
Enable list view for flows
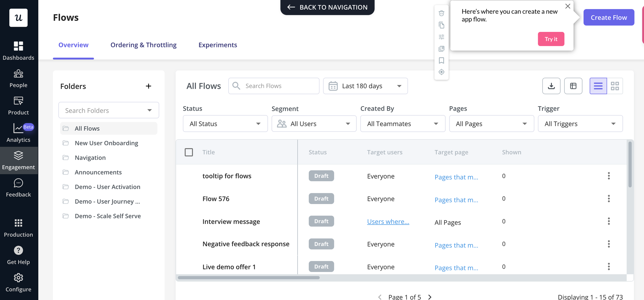coord(598,86)
